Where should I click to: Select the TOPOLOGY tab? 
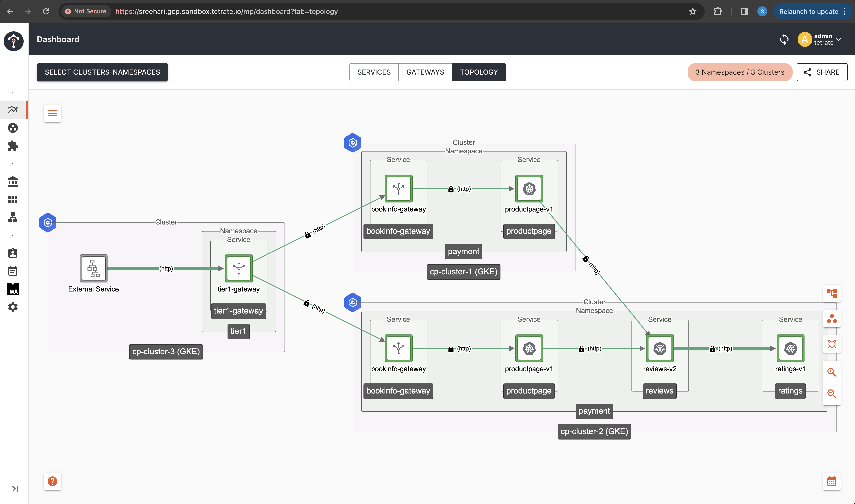click(479, 72)
